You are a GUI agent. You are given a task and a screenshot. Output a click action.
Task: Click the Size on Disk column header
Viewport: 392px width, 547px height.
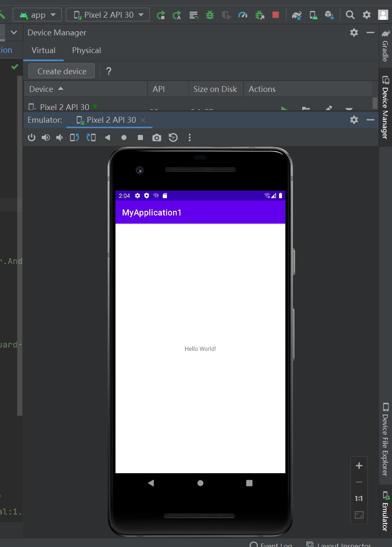point(215,89)
